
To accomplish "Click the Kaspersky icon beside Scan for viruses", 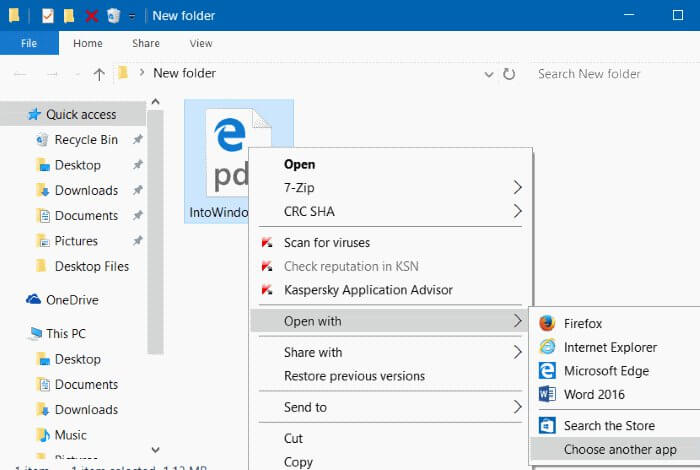I will coord(267,243).
